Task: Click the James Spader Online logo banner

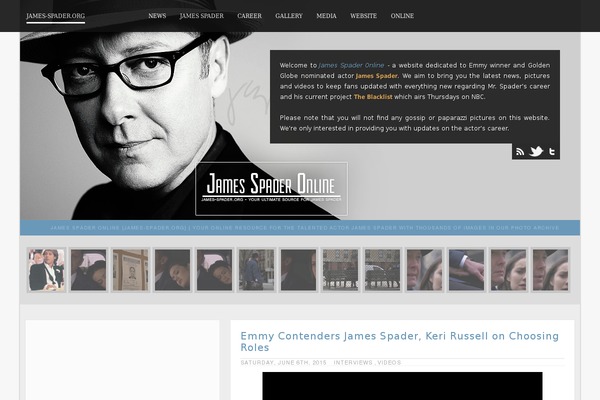Action: click(x=271, y=189)
